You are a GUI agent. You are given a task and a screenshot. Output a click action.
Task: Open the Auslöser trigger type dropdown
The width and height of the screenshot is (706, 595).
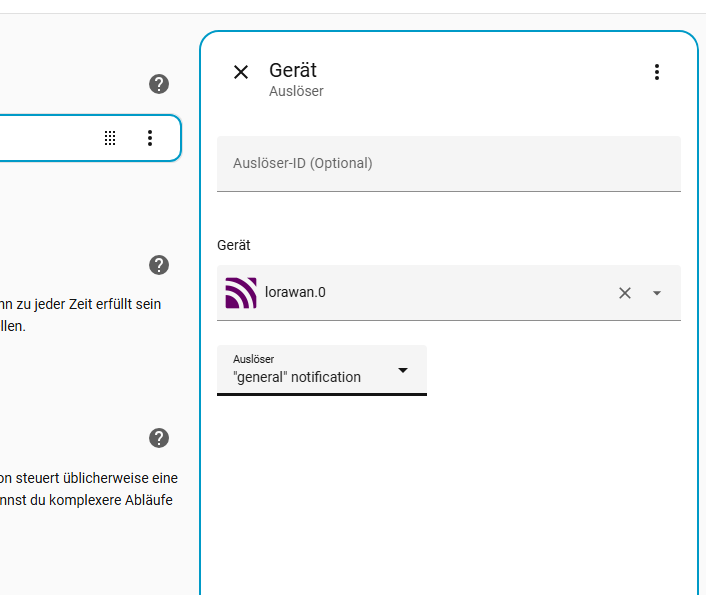tap(321, 370)
